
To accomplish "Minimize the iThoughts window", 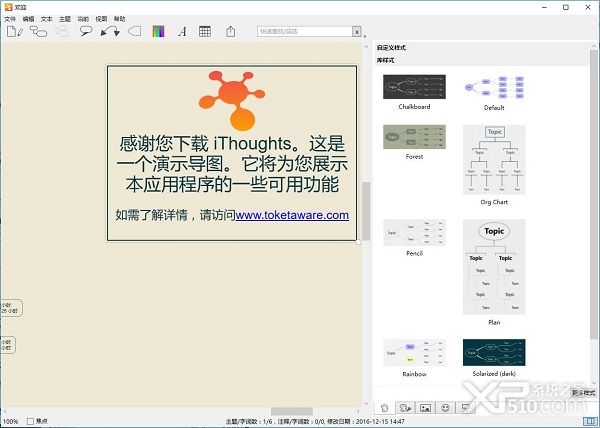I will [545, 7].
